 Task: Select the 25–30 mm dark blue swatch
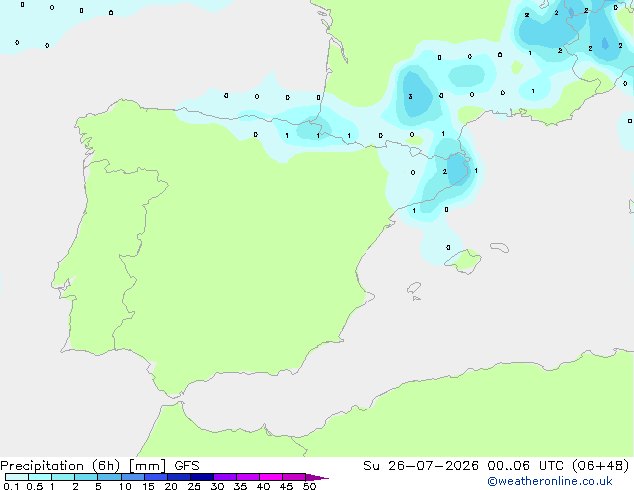[x=202, y=477]
